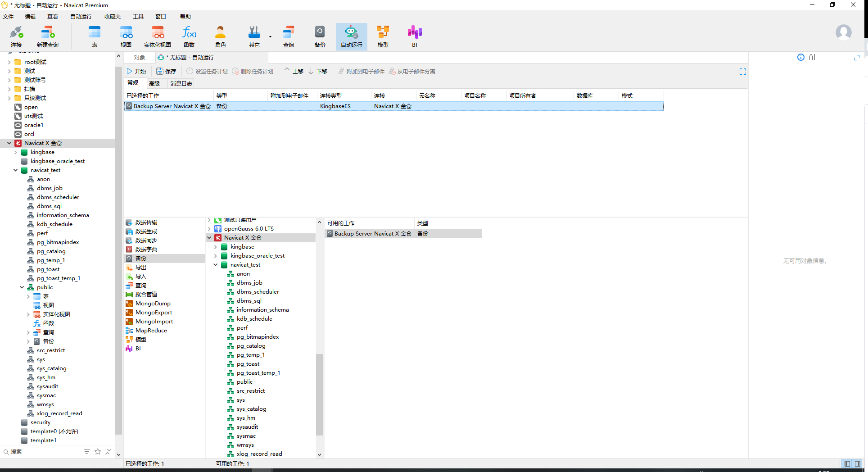Open the user avatar account icon

click(843, 32)
